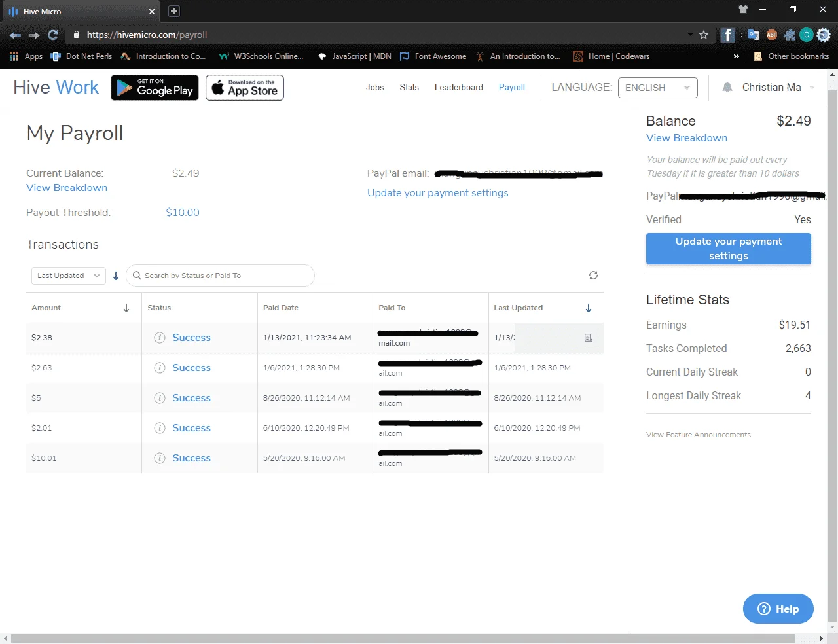Toggle the sort-direction arrow beside Last Updated dropdown
The height and width of the screenshot is (644, 838).
tap(116, 276)
